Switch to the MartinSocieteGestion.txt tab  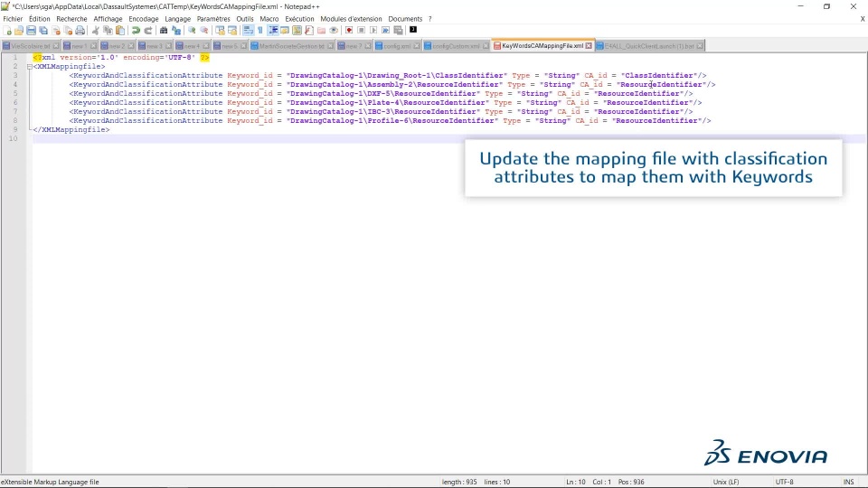(292, 46)
